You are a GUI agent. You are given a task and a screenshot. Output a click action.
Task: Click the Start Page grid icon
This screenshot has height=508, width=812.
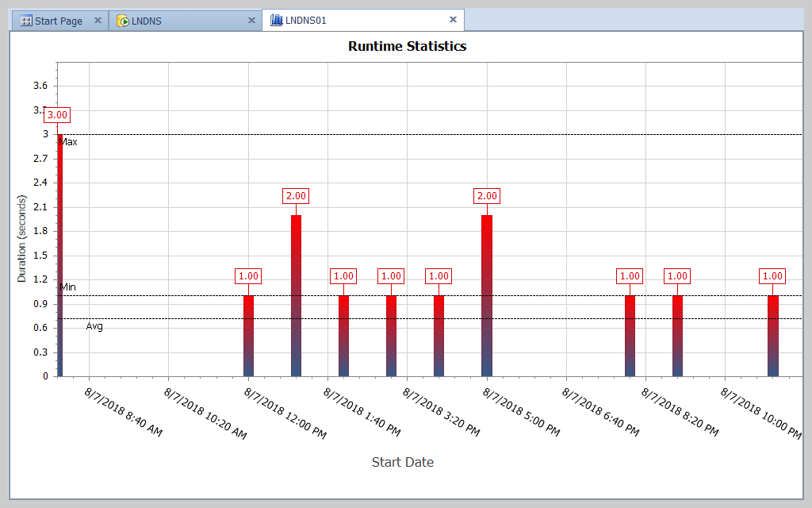click(x=27, y=20)
